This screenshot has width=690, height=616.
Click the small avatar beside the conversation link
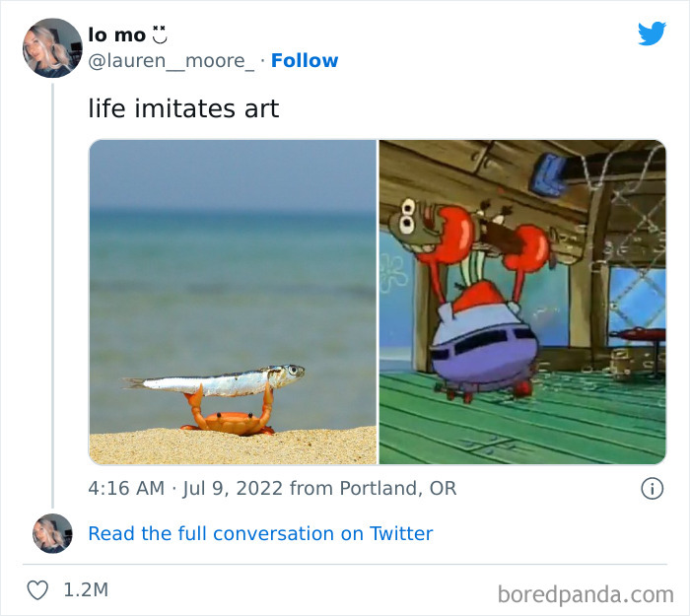52,533
